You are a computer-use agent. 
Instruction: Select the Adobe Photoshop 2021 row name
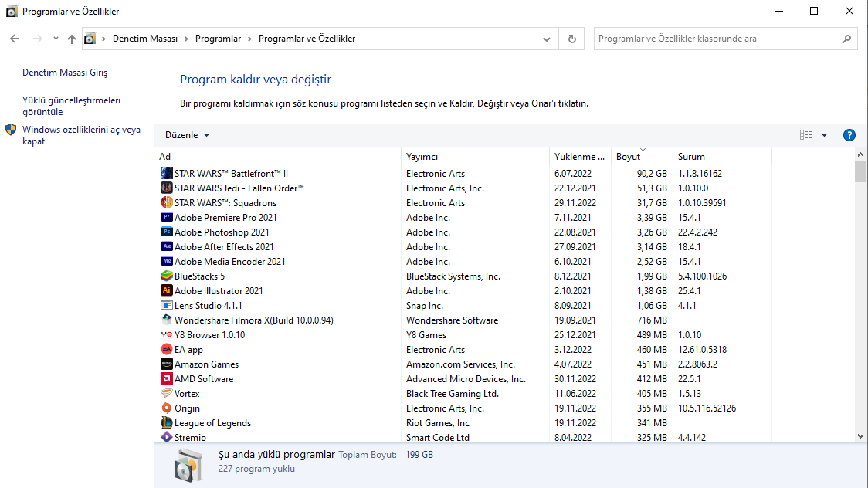tap(222, 232)
